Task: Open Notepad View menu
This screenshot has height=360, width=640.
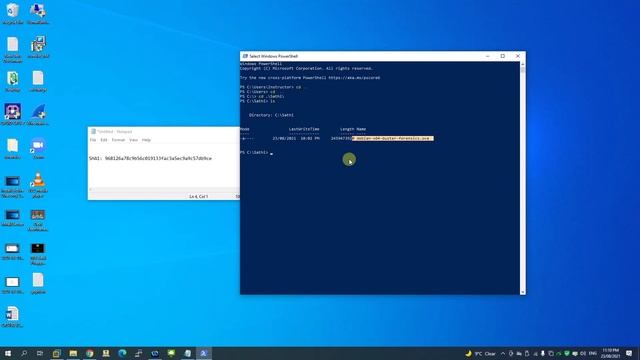Action: [x=133, y=140]
